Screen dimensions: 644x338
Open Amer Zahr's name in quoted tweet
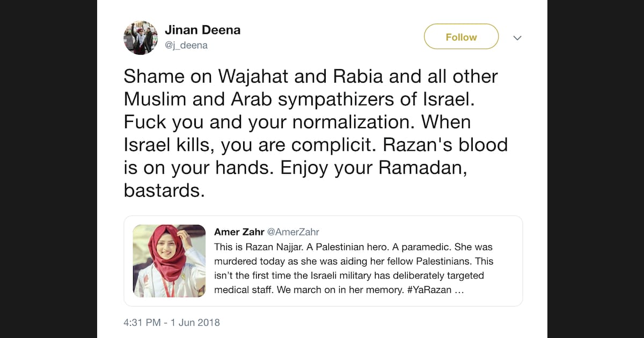pyautogui.click(x=238, y=232)
